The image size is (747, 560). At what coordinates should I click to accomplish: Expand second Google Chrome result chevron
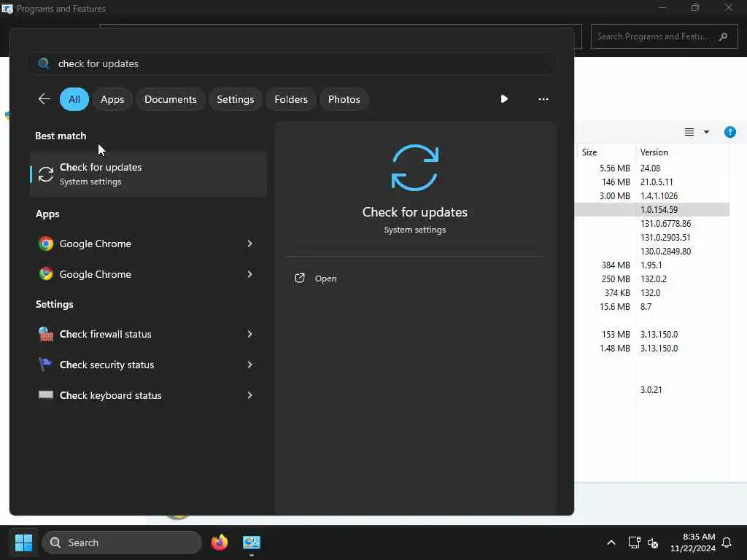pyautogui.click(x=249, y=274)
